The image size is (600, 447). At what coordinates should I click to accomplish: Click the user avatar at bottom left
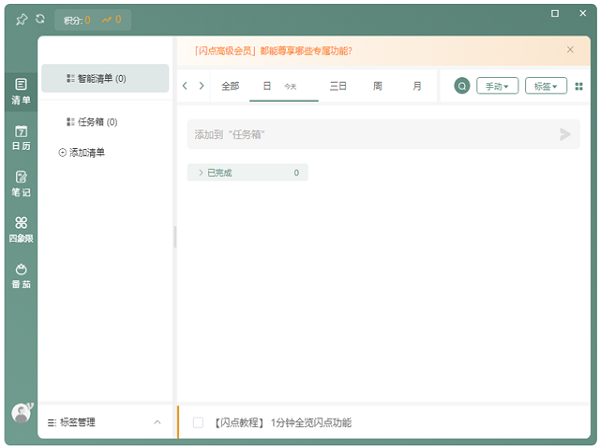coord(20,412)
